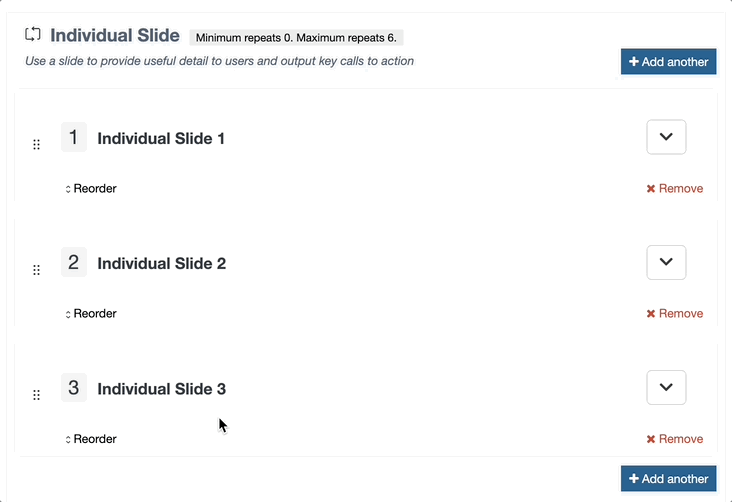Screen dimensions: 732x502
Task: Expand Individual Slide 3 with chevron button
Action: (666, 387)
